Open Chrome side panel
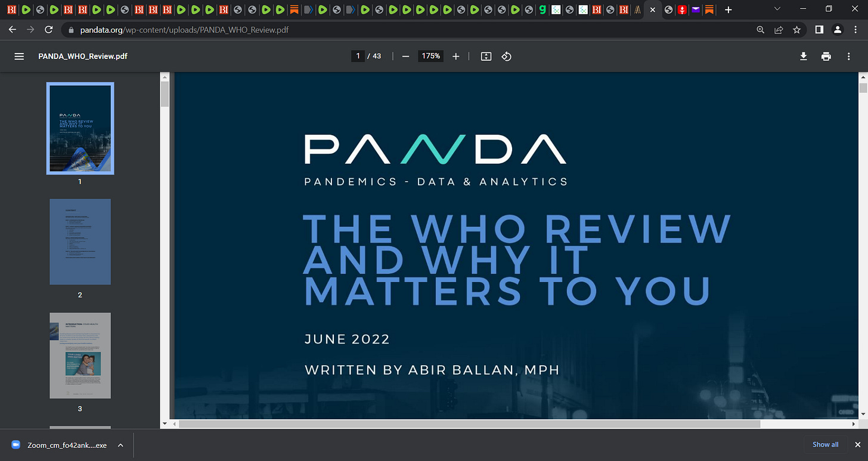 tap(820, 30)
